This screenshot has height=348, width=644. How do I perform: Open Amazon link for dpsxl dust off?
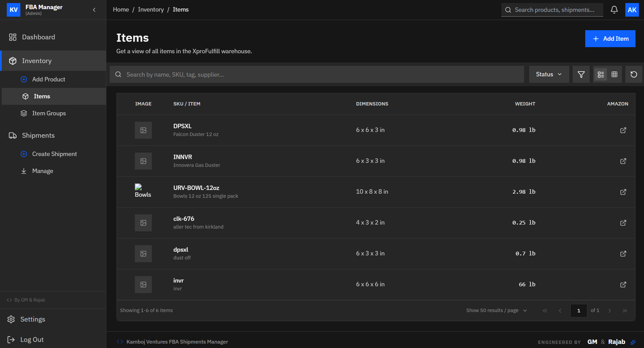[623, 254]
